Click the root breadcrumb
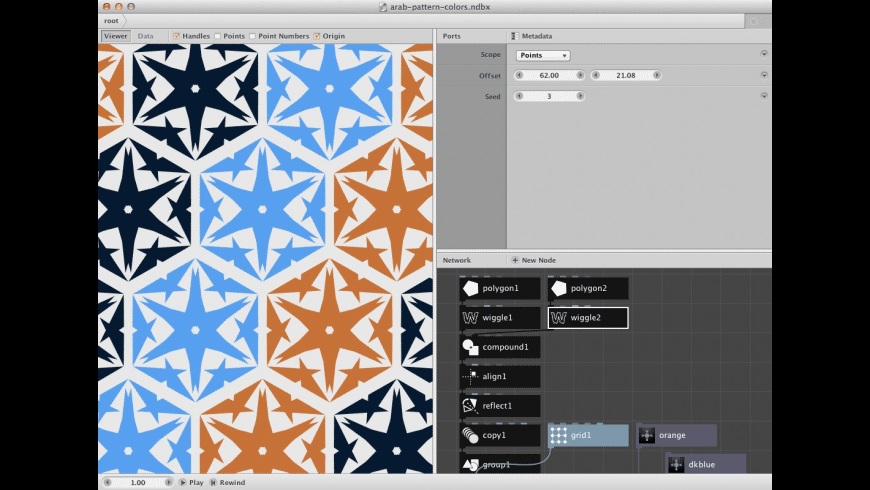Screen dimensions: 870x490 111,21
